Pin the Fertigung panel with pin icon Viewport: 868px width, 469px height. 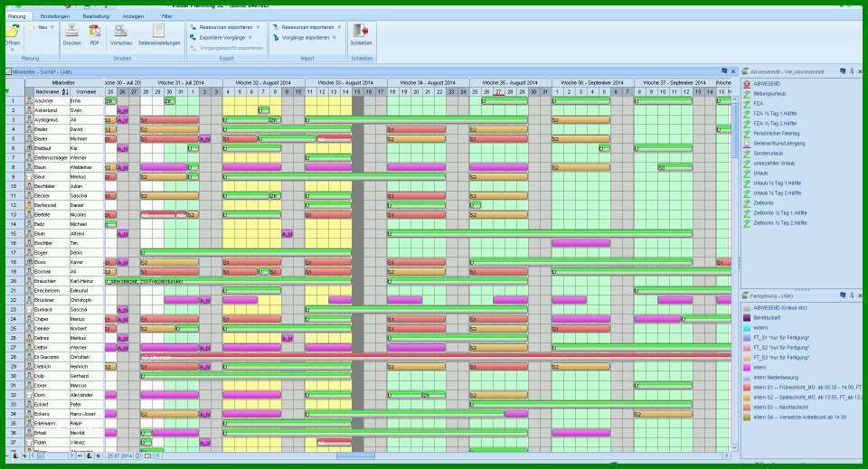click(852, 295)
